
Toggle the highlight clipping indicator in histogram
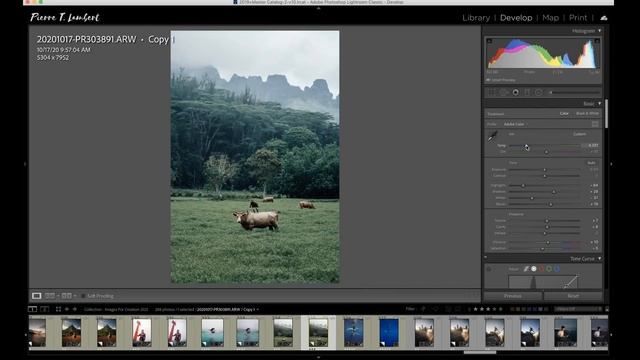point(597,41)
